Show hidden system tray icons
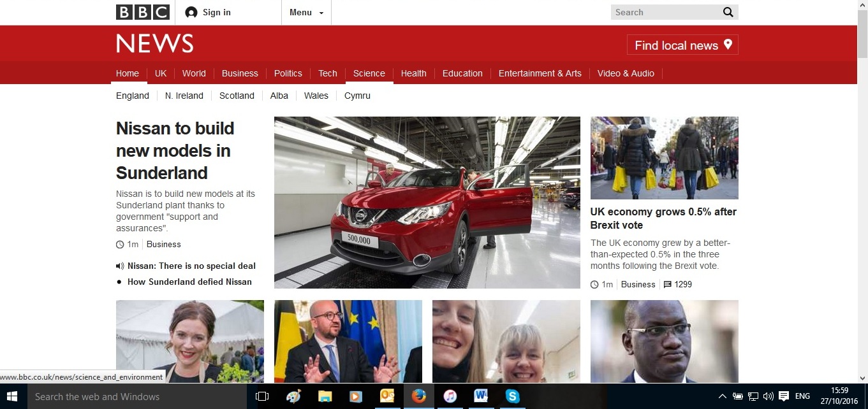868x409 pixels. [x=722, y=396]
